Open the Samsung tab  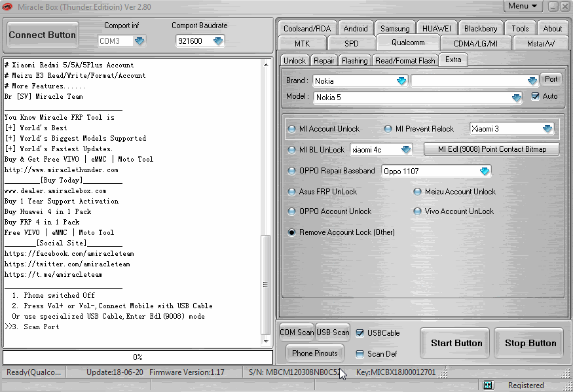pyautogui.click(x=395, y=29)
